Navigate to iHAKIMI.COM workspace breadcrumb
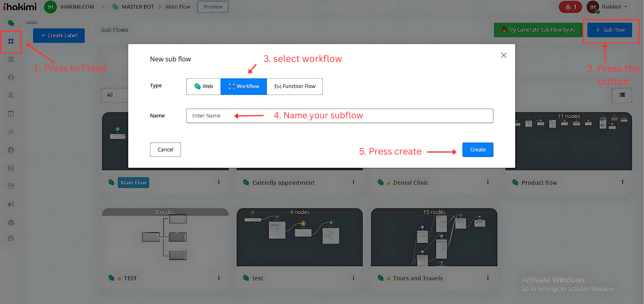644x304 pixels. 77,7
